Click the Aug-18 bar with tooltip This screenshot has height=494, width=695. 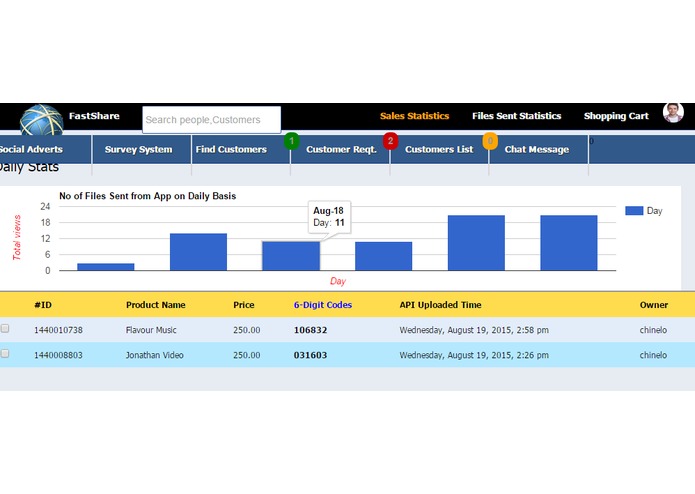291,256
